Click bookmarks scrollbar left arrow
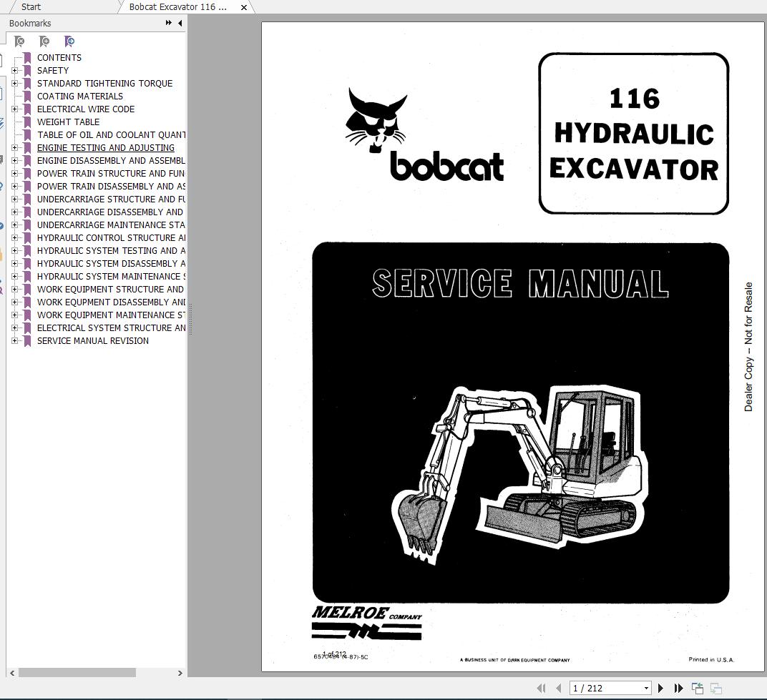Viewport: 767px width, 700px height. click(12, 673)
